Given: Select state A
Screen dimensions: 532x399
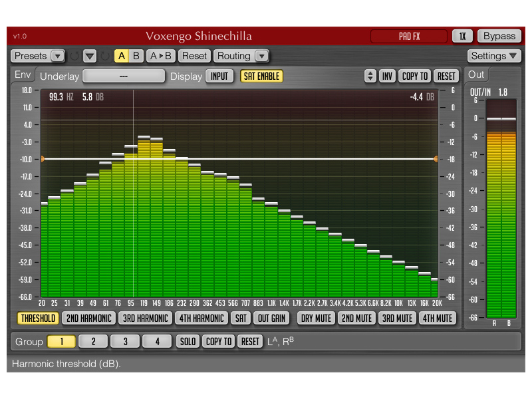Looking at the screenshot, I should pos(122,56).
